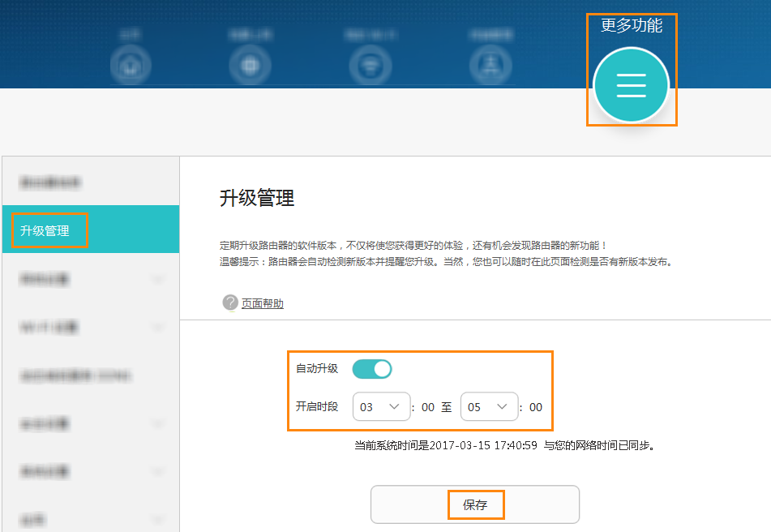
Task: Expand the chevron beside the Wi-Fi sidebar entry
Action: coord(158,328)
